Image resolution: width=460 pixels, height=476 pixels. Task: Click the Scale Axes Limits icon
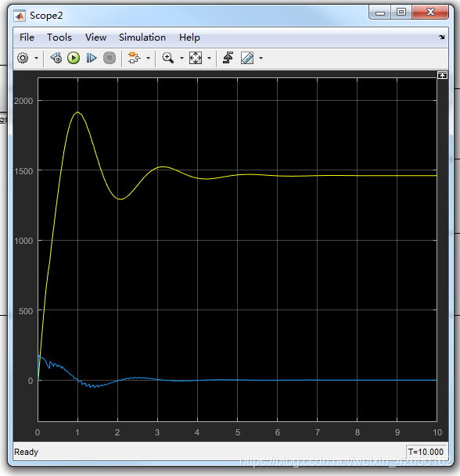(x=196, y=58)
